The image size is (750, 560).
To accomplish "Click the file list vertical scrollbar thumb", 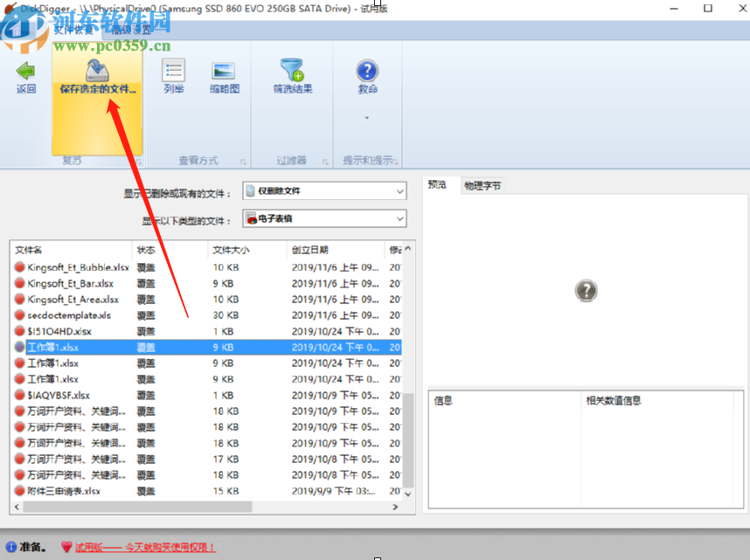I will 408,440.
